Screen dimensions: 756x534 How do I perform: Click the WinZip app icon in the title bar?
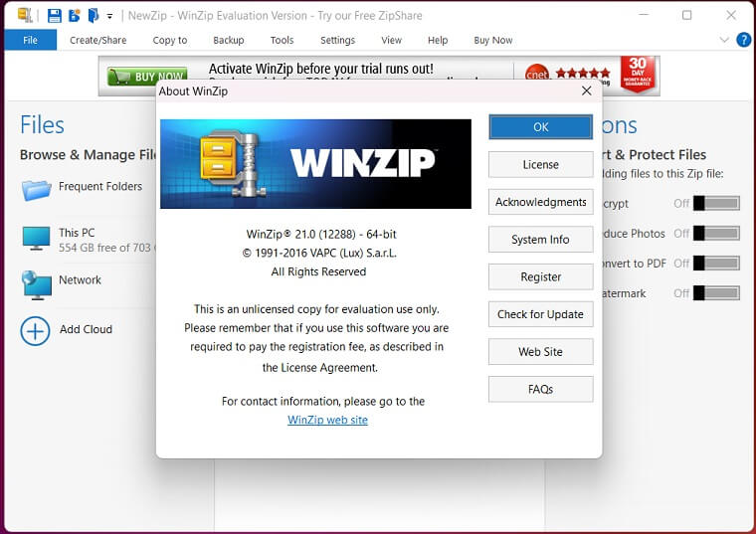(25, 15)
